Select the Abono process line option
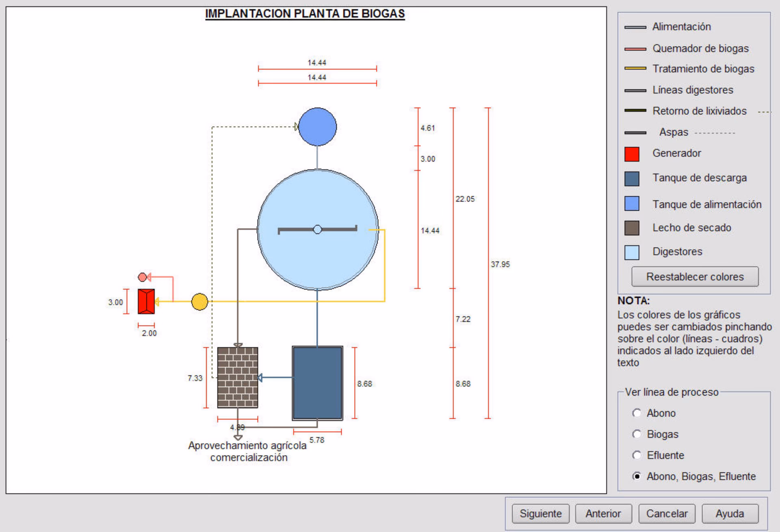The image size is (780, 532). pos(637,413)
